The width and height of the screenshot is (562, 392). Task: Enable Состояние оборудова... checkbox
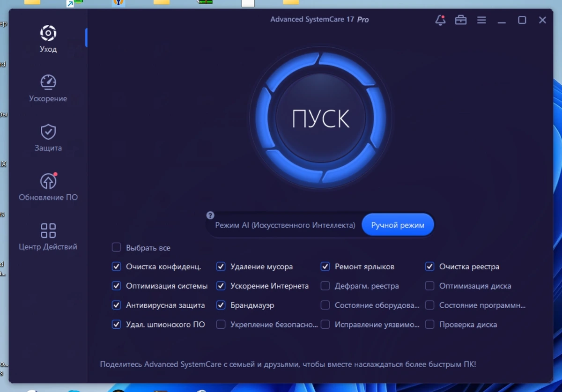click(325, 305)
